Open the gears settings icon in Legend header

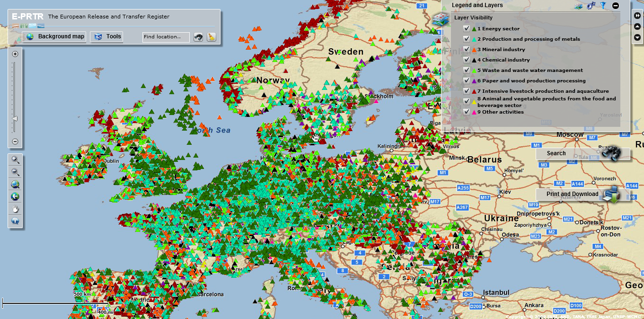click(591, 6)
